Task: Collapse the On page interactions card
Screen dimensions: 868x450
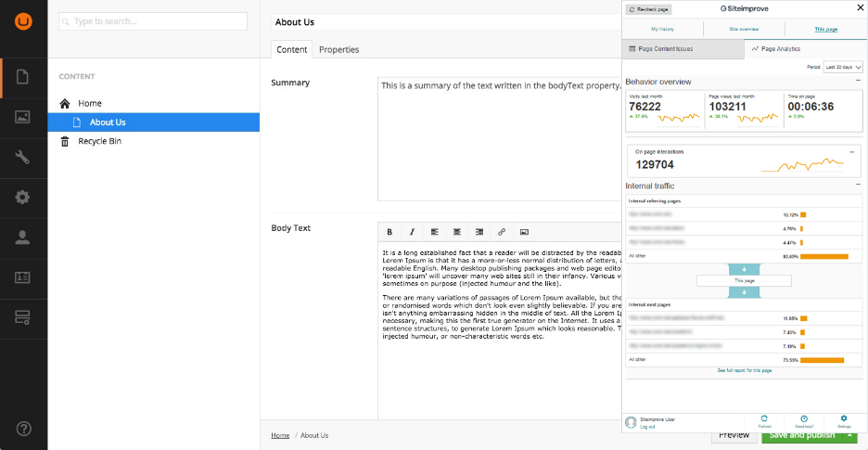Action: pos(852,152)
